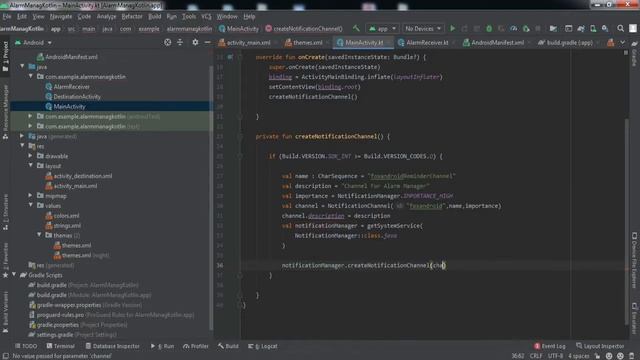Screen dimensions: 640x360
Task: Open the Tools menu
Action: point(189,16)
